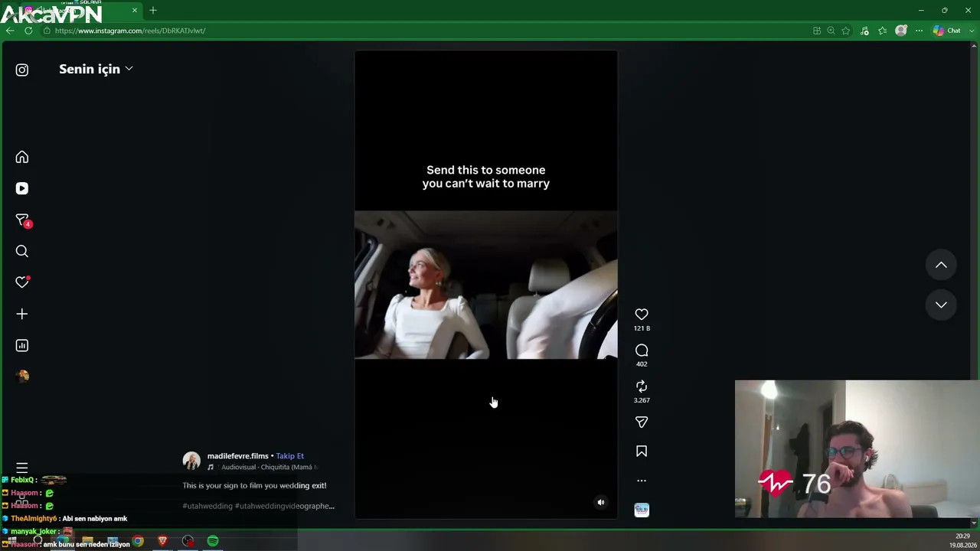Expand the 'Senin için' feed dropdown
This screenshot has height=551, width=980.
pos(96,69)
